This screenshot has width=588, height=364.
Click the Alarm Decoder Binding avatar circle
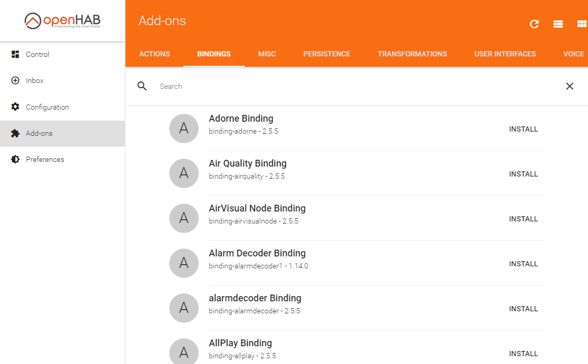[x=184, y=263]
